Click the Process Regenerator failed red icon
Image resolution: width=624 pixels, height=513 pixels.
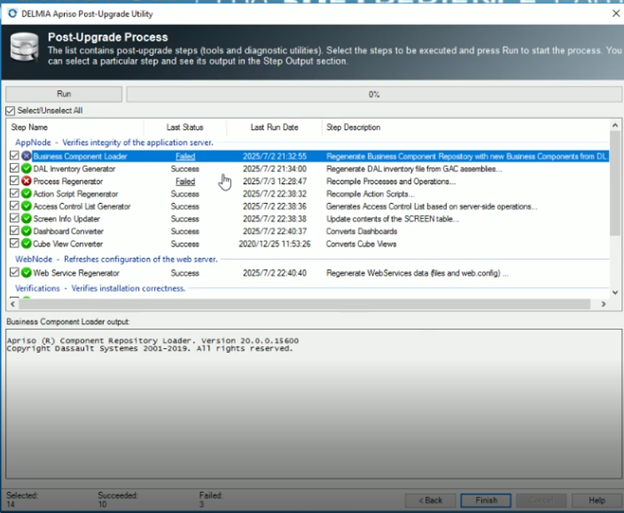click(26, 181)
